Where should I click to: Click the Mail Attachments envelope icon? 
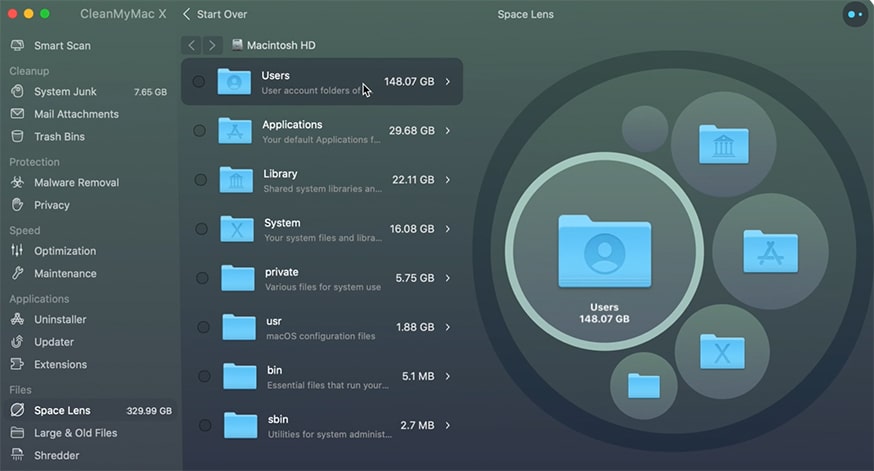click(17, 114)
